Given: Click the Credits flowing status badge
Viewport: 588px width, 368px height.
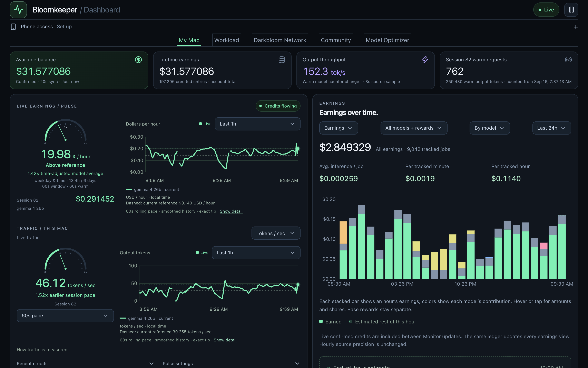Looking at the screenshot, I should pyautogui.click(x=278, y=106).
